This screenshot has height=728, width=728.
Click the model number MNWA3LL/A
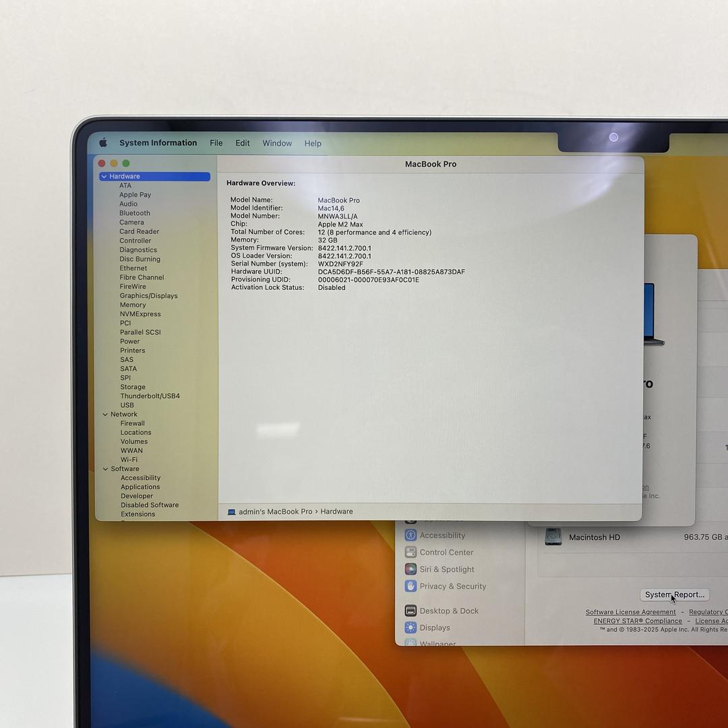(338, 216)
